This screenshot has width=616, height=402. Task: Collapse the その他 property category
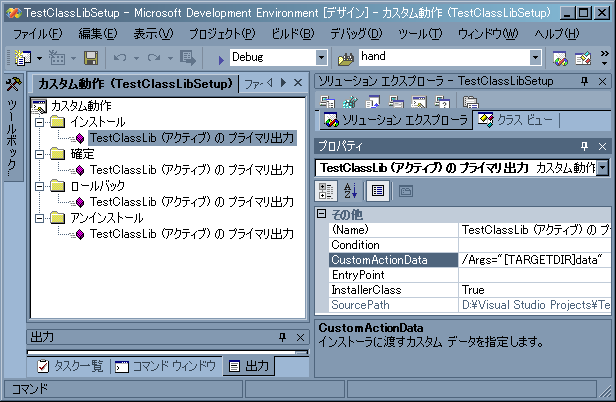pos(321,214)
